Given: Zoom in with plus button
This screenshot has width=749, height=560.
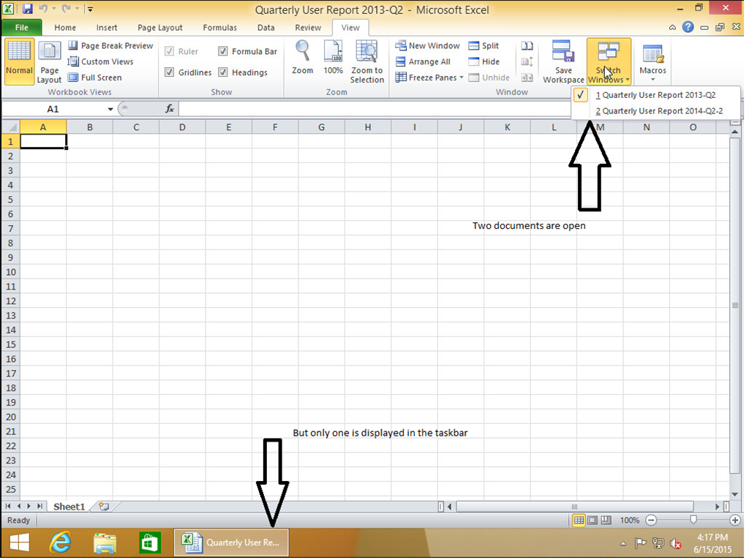Looking at the screenshot, I should coord(734,521).
